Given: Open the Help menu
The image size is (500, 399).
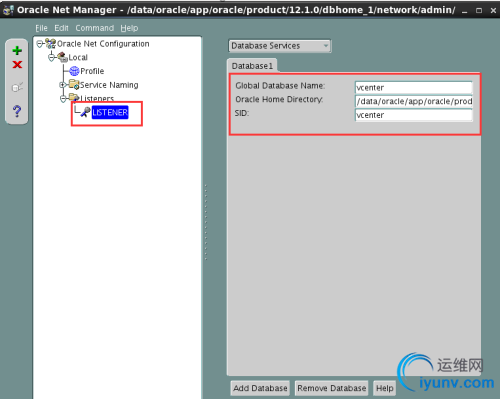Looking at the screenshot, I should 129,28.
